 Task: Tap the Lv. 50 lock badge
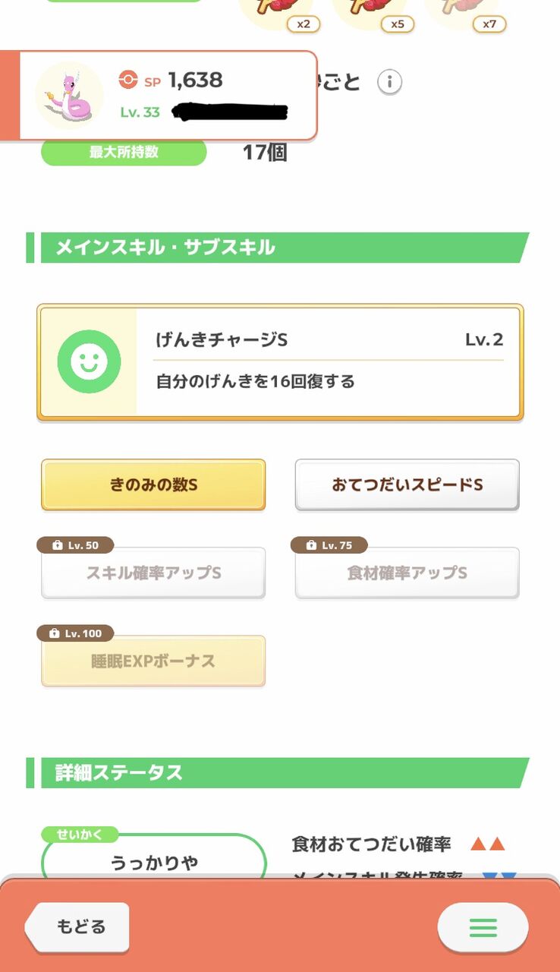coord(75,545)
